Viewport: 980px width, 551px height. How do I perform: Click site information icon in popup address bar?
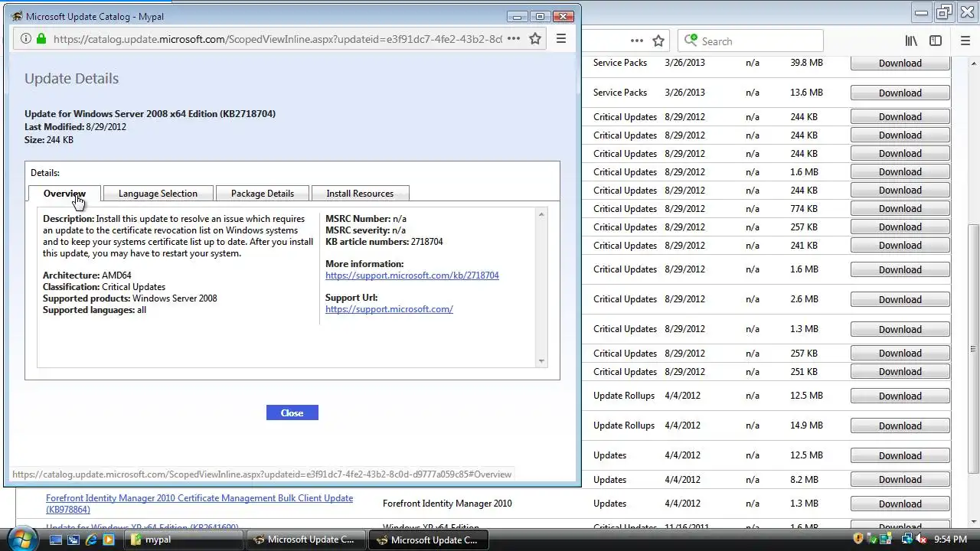click(x=25, y=38)
